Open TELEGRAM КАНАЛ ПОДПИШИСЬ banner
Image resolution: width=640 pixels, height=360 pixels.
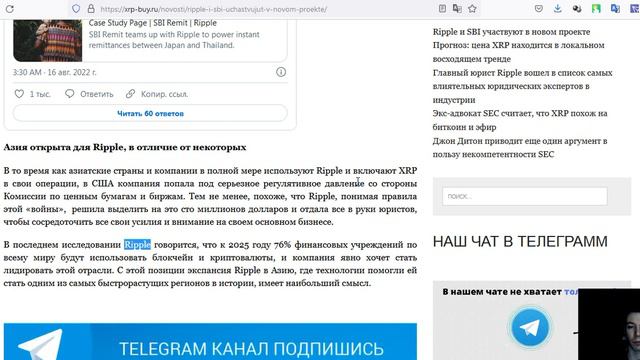210,342
